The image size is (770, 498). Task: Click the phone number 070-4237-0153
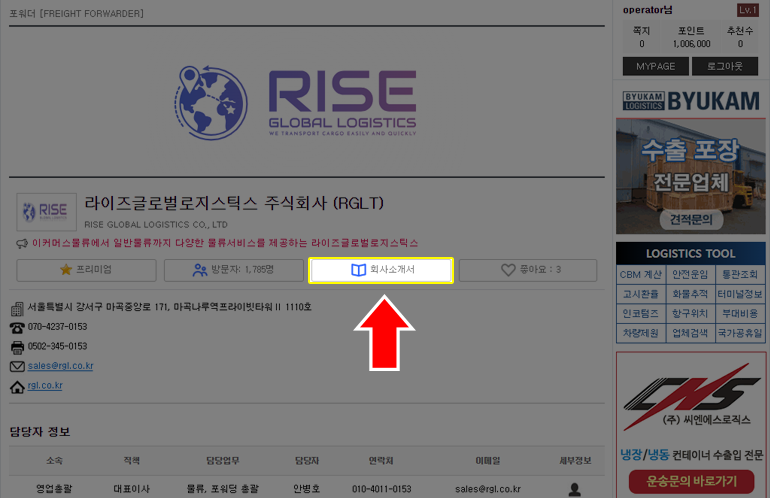pyautogui.click(x=57, y=327)
